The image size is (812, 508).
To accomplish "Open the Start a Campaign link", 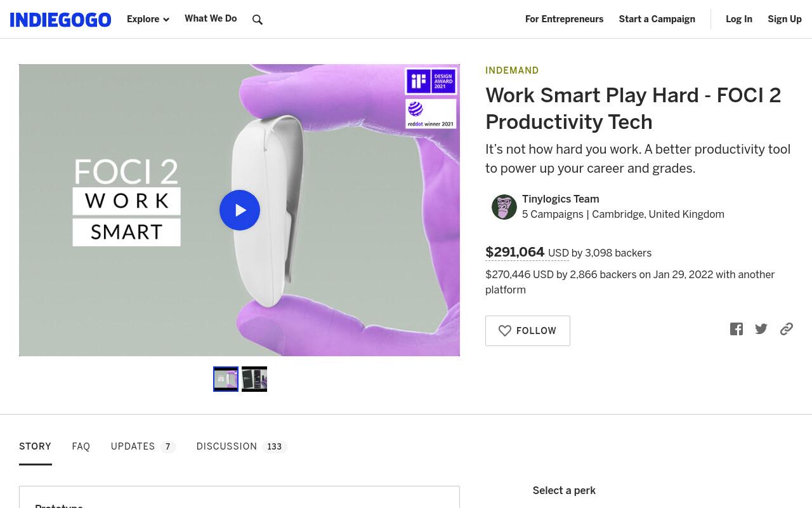I will tap(657, 19).
